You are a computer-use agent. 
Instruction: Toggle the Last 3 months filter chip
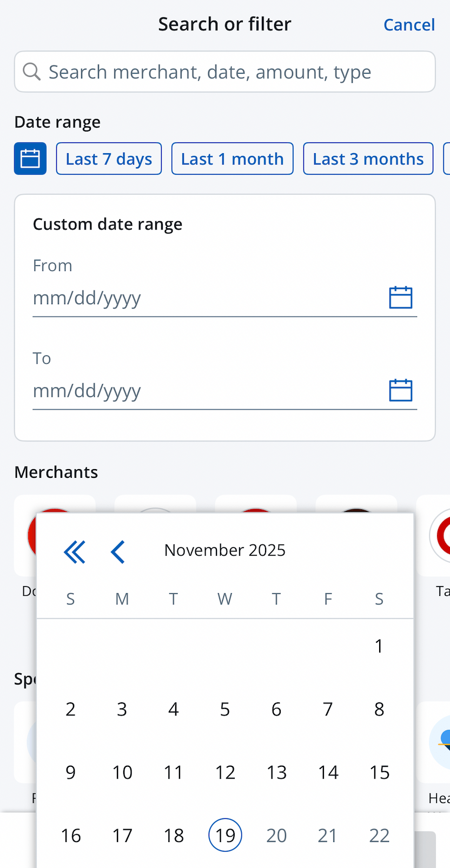[368, 158]
